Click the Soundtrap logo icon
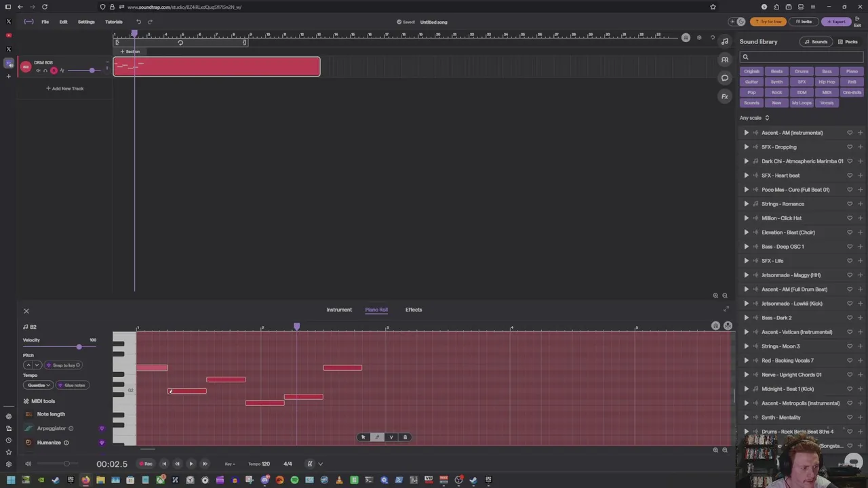 coord(28,22)
